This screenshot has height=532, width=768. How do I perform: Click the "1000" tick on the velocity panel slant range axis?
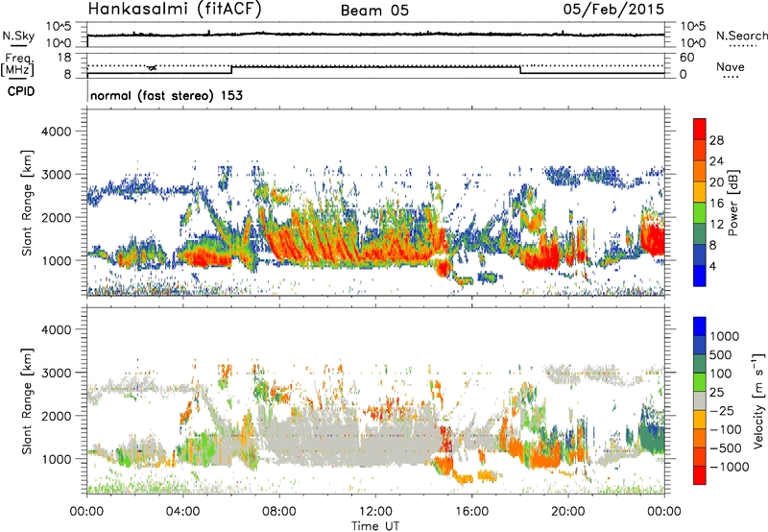tap(57, 459)
